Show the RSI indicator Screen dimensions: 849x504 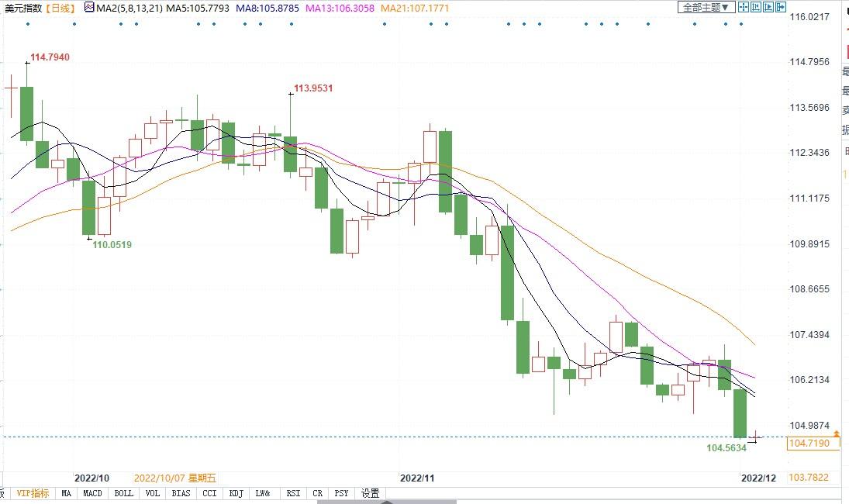pos(293,493)
